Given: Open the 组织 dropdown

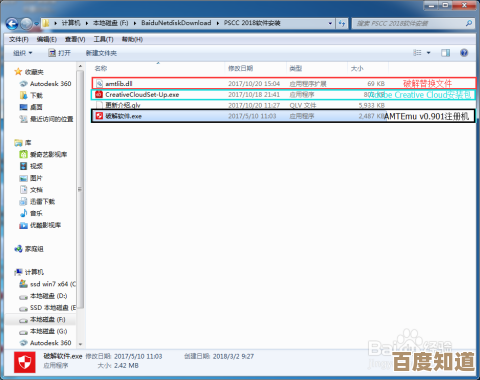Looking at the screenshot, I should [23, 53].
